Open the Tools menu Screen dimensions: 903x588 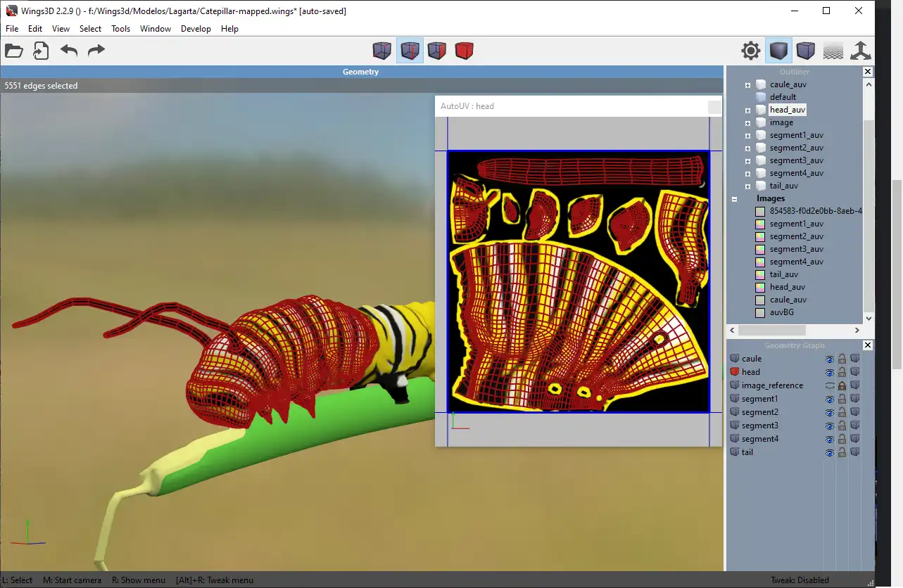[120, 29]
